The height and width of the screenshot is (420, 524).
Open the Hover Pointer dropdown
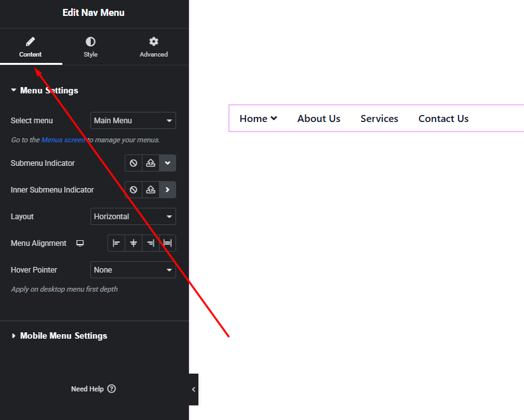(133, 270)
